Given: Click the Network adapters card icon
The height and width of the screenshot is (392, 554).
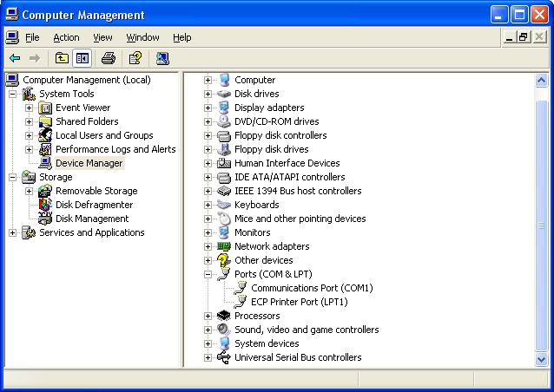Looking at the screenshot, I should (x=224, y=246).
